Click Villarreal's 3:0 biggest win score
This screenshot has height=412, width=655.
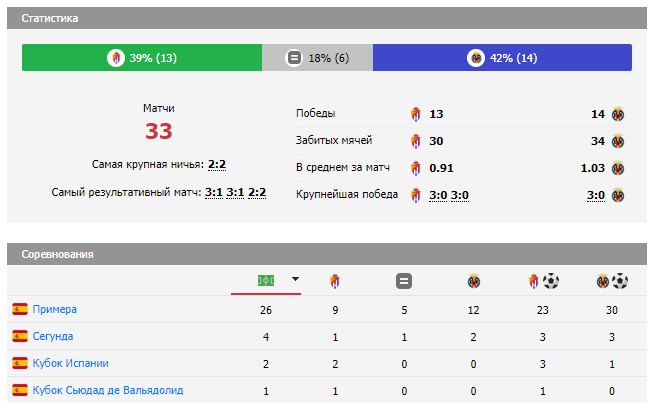595,195
